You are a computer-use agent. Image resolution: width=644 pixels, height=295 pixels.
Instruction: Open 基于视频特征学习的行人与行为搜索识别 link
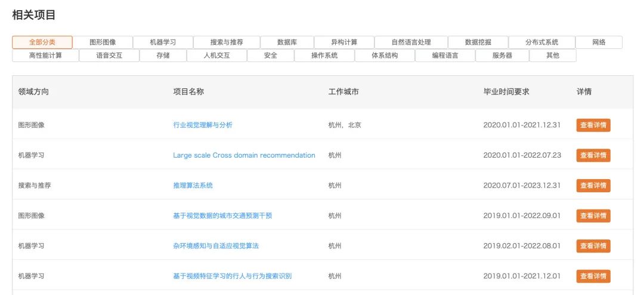233,276
